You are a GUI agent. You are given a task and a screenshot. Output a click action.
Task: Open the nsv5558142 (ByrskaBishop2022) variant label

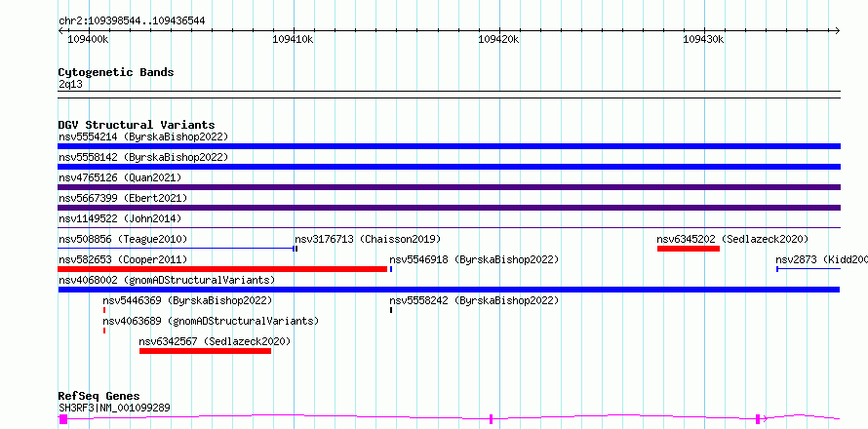pos(143,157)
